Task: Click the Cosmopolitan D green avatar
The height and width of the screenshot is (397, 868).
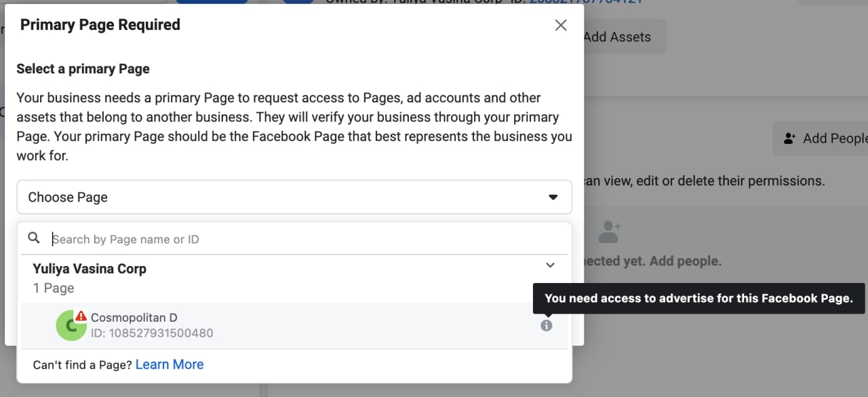Action: click(71, 326)
